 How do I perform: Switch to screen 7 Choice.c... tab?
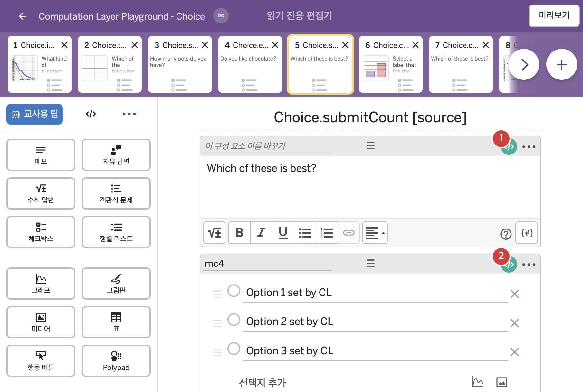tap(461, 64)
